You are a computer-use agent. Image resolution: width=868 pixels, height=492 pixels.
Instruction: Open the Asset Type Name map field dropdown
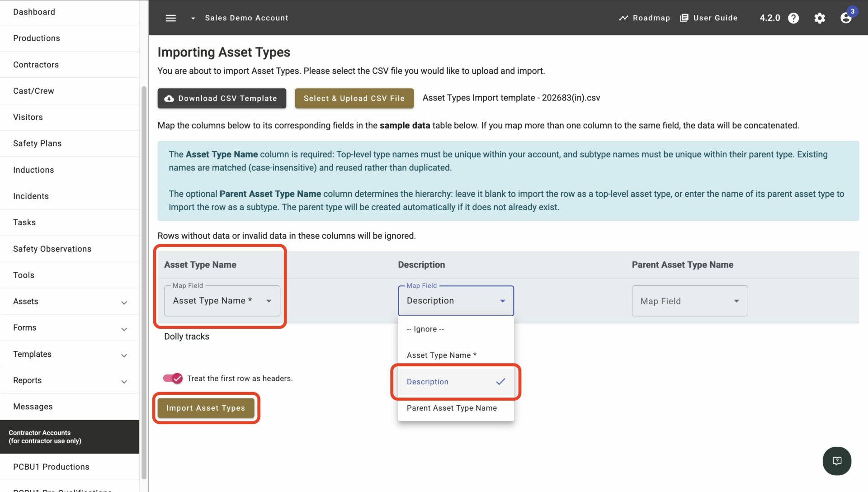(x=222, y=301)
